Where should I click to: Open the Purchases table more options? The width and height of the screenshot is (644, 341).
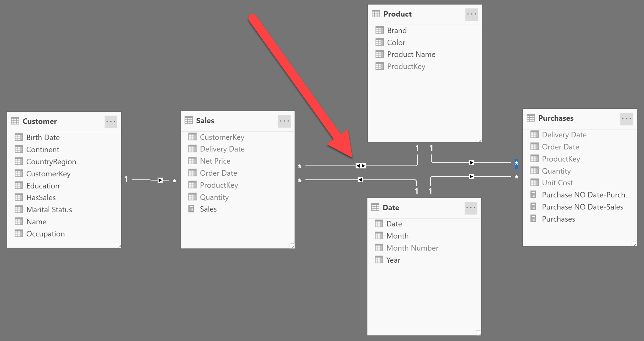pyautogui.click(x=626, y=119)
